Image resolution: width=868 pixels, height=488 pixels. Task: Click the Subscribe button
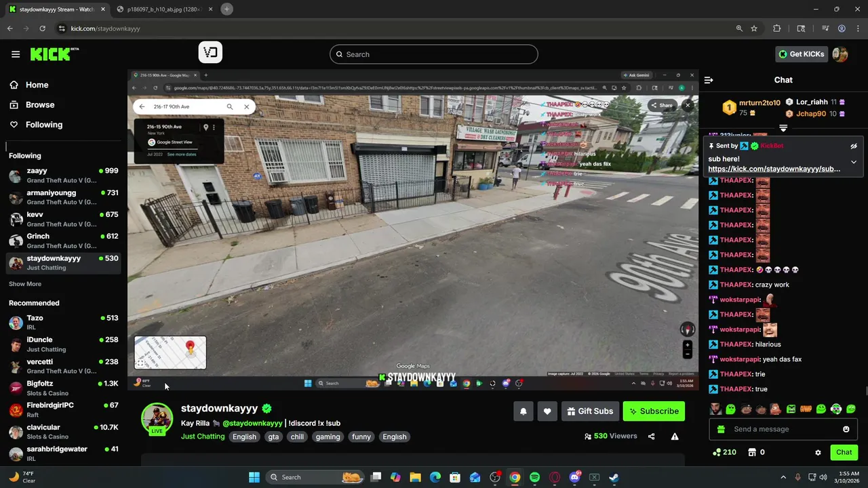[654, 411]
